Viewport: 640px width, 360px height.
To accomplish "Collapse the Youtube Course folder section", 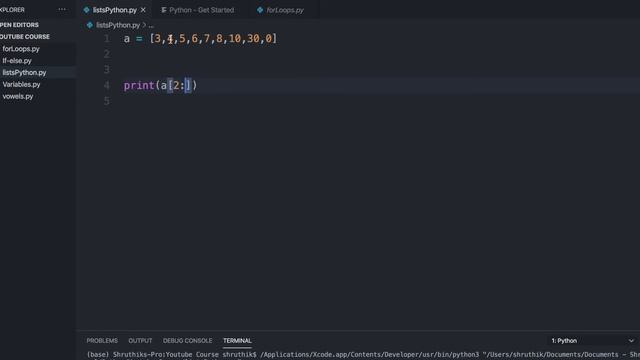I will 24,37.
